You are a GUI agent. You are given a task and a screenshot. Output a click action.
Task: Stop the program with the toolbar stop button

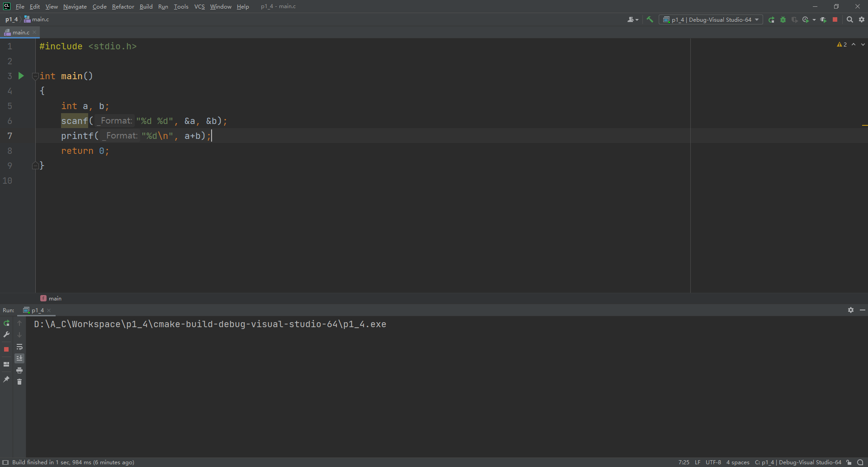point(835,19)
